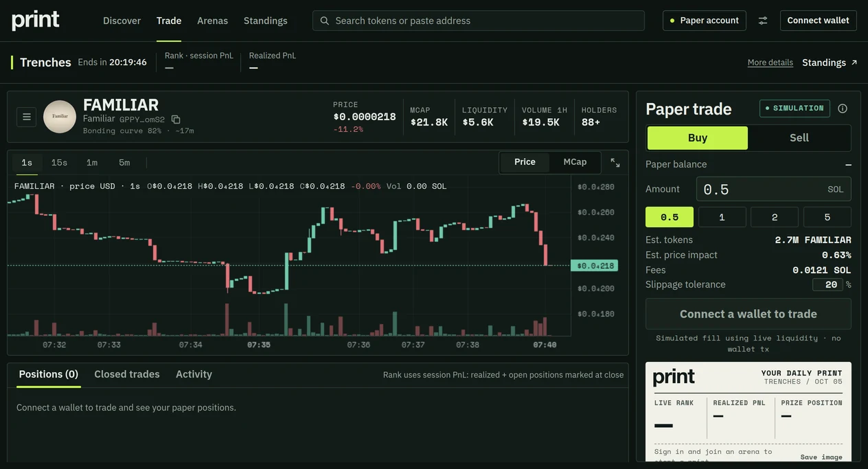Screen dimensions: 868x469
Task: Open the Closed trades tab
Action: pos(127,374)
